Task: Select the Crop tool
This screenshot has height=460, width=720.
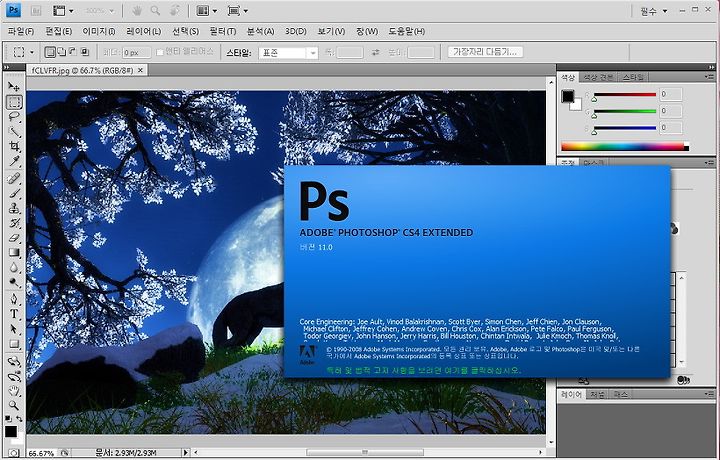Action: point(14,146)
